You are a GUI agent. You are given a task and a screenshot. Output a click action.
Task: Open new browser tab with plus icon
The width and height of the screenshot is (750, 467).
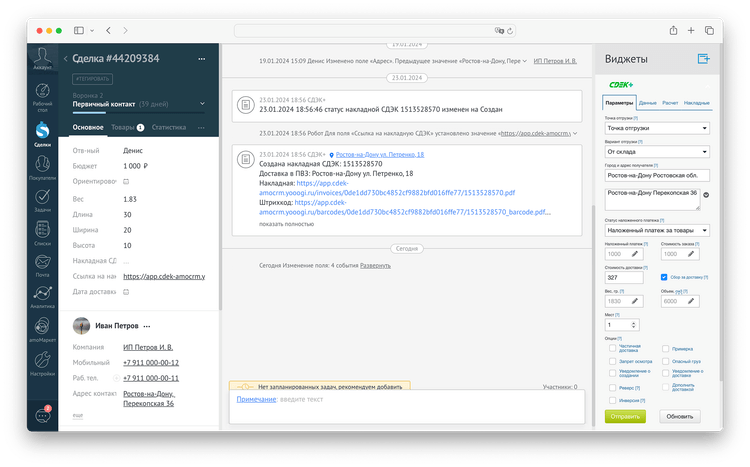click(691, 30)
